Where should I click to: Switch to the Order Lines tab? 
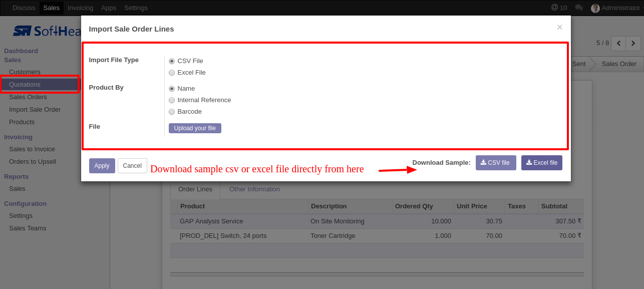195,189
